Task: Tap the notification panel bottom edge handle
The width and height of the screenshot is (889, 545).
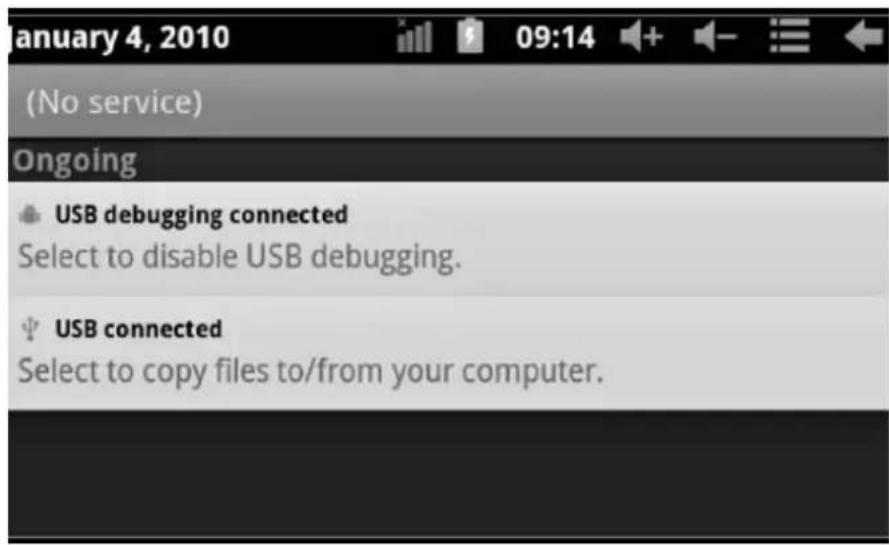Action: [x=448, y=538]
